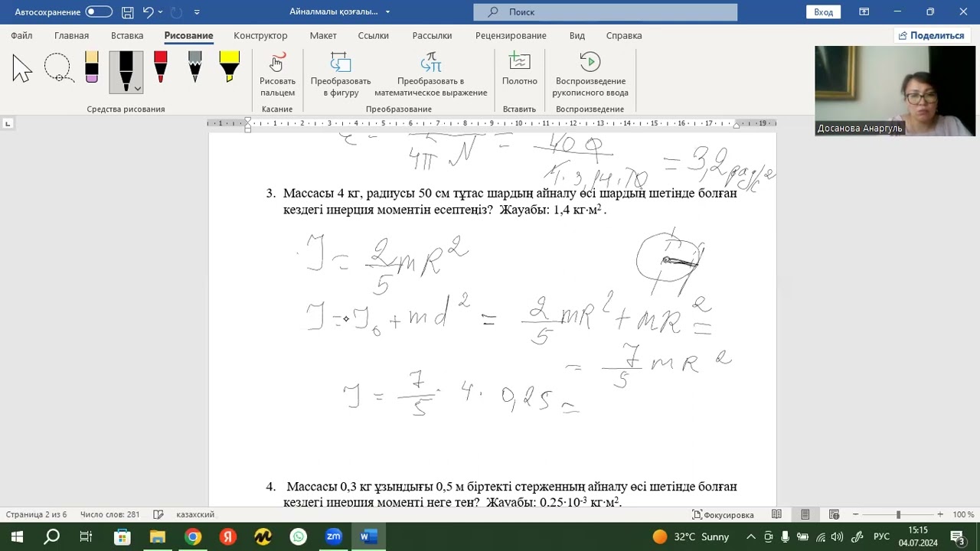Switch to the Вставка tab
Screen dimensions: 980x551
pyautogui.click(x=127, y=35)
